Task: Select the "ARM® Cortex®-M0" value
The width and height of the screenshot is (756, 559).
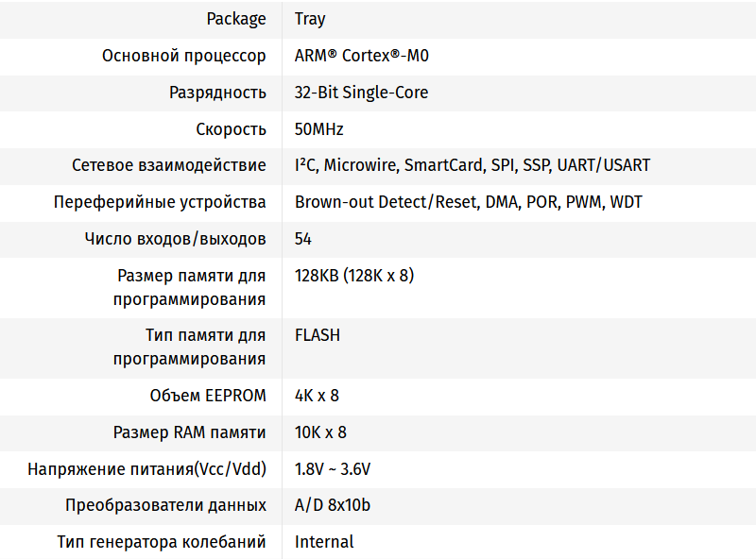Action: [x=362, y=56]
